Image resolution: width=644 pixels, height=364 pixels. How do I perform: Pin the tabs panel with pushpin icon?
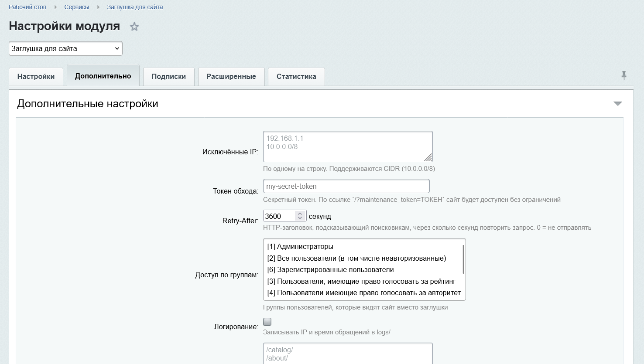tap(624, 75)
